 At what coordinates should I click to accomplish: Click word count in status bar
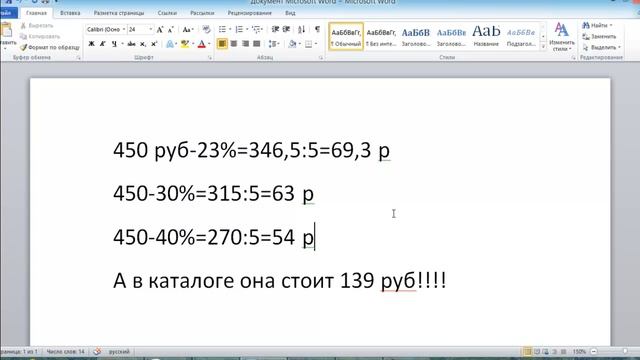[x=65, y=351]
